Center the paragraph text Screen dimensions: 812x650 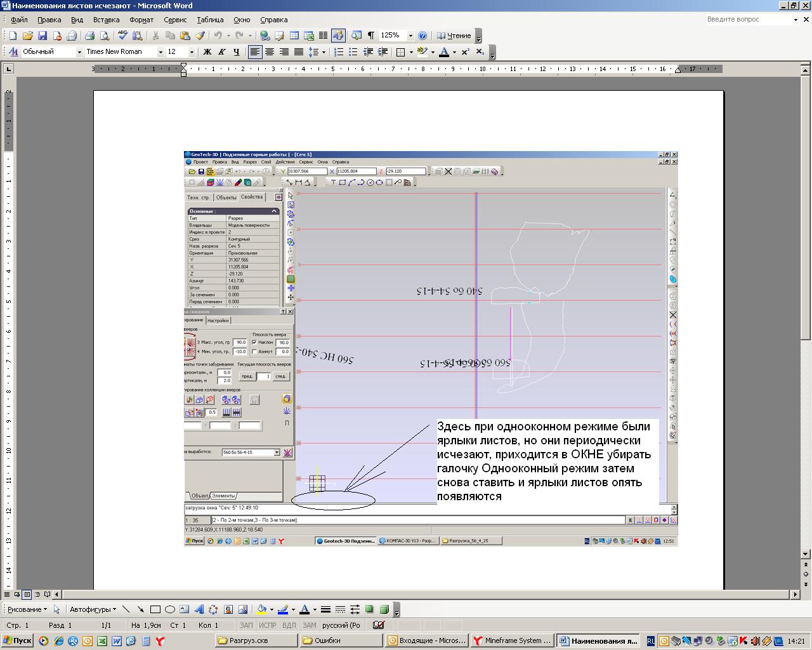270,52
